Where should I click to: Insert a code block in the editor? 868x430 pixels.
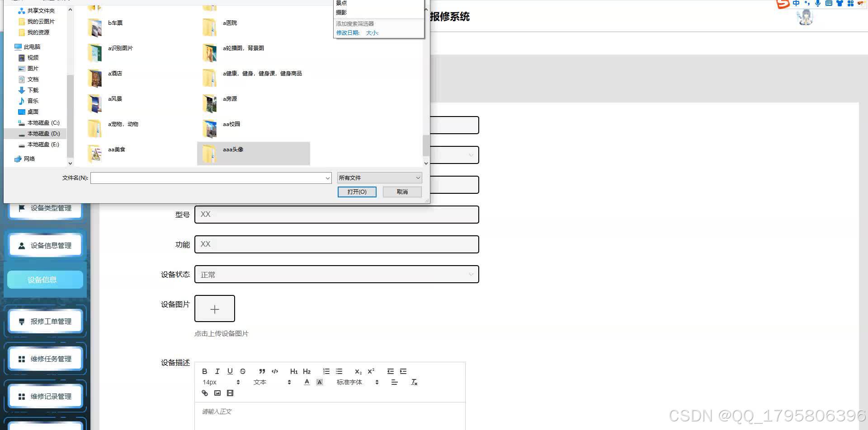275,371
